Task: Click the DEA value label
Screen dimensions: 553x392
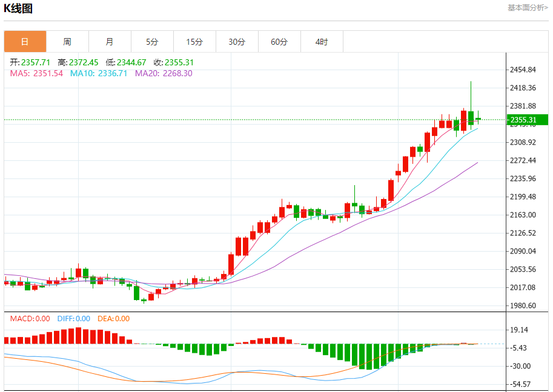Action: 113,319
